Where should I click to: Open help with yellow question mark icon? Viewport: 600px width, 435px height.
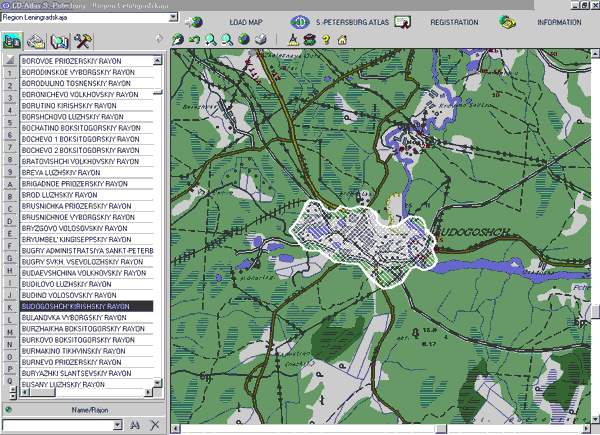click(x=326, y=39)
